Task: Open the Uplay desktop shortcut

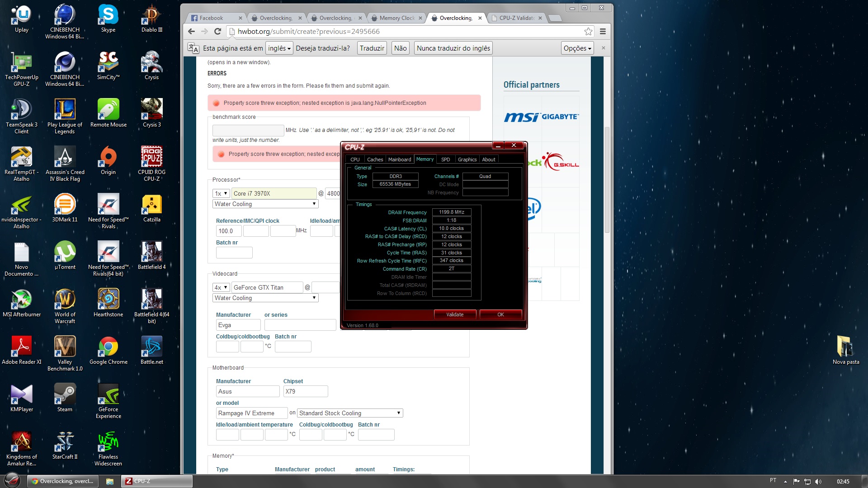Action: tap(21, 19)
